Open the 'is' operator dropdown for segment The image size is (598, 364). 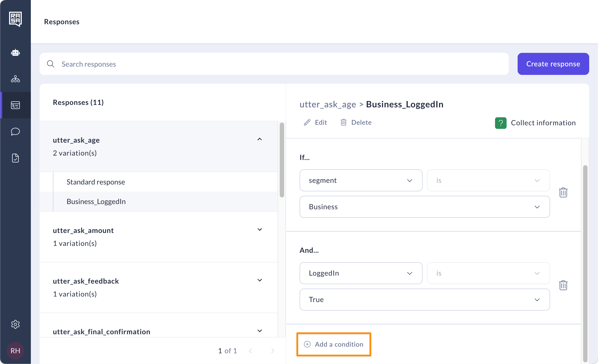coord(488,180)
